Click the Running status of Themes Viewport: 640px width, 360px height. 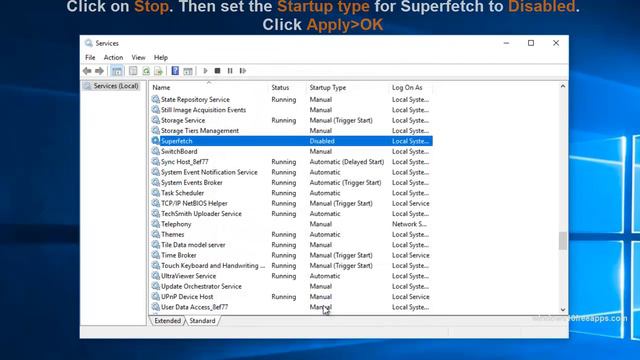click(284, 234)
